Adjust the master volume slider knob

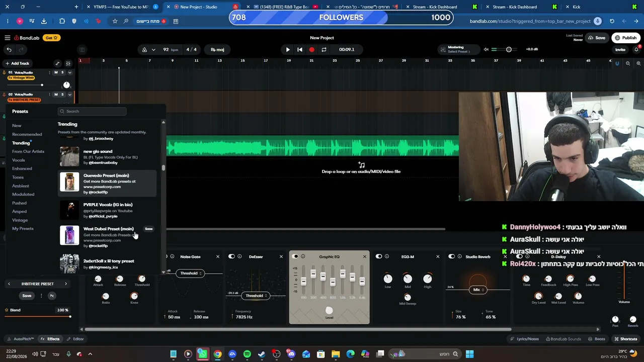[x=509, y=49]
